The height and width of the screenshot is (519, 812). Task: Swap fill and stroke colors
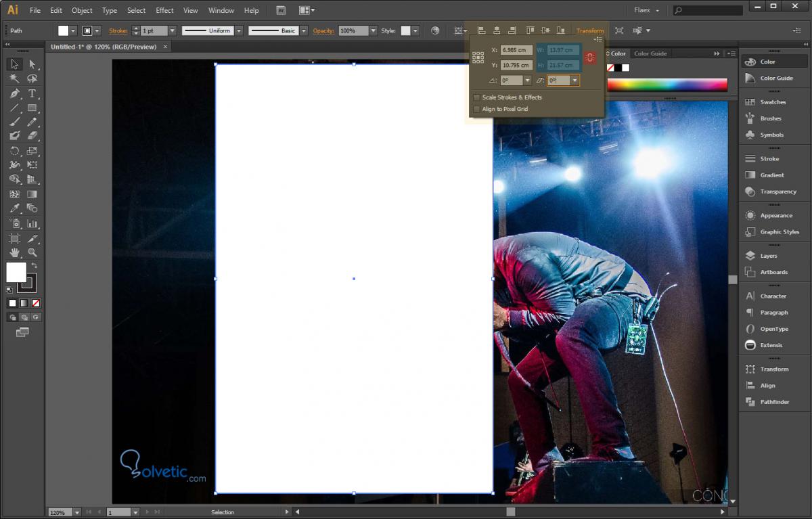(34, 265)
